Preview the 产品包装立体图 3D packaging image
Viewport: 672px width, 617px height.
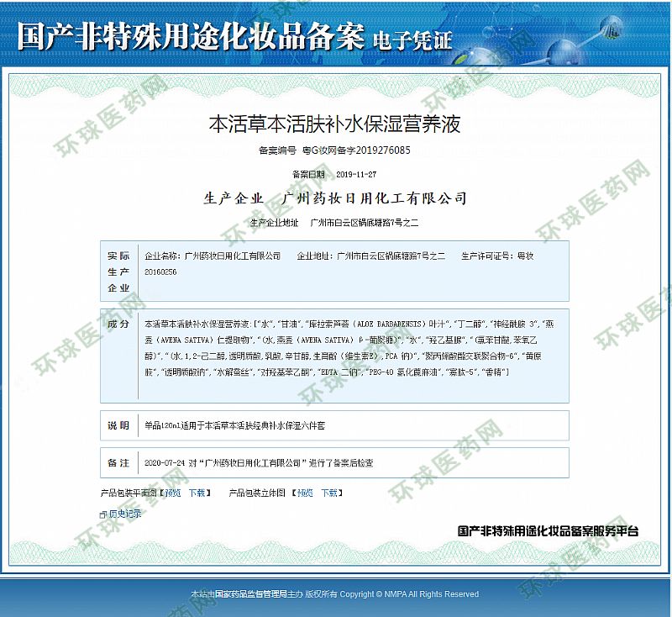(304, 493)
